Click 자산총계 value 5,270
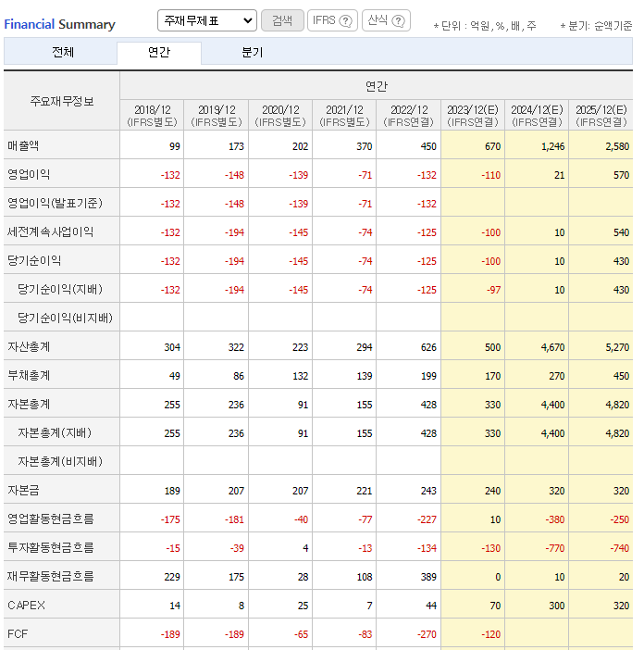 [x=617, y=347]
